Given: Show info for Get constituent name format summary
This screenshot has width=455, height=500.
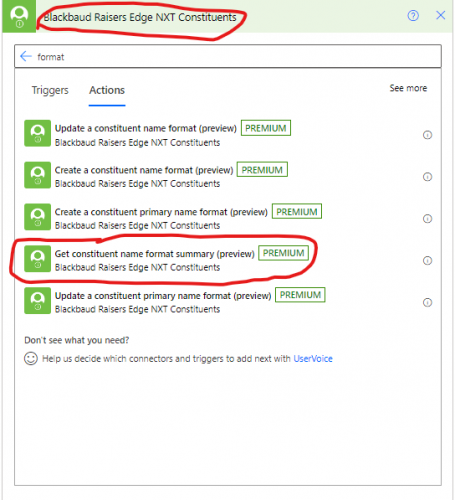Looking at the screenshot, I should (427, 260).
